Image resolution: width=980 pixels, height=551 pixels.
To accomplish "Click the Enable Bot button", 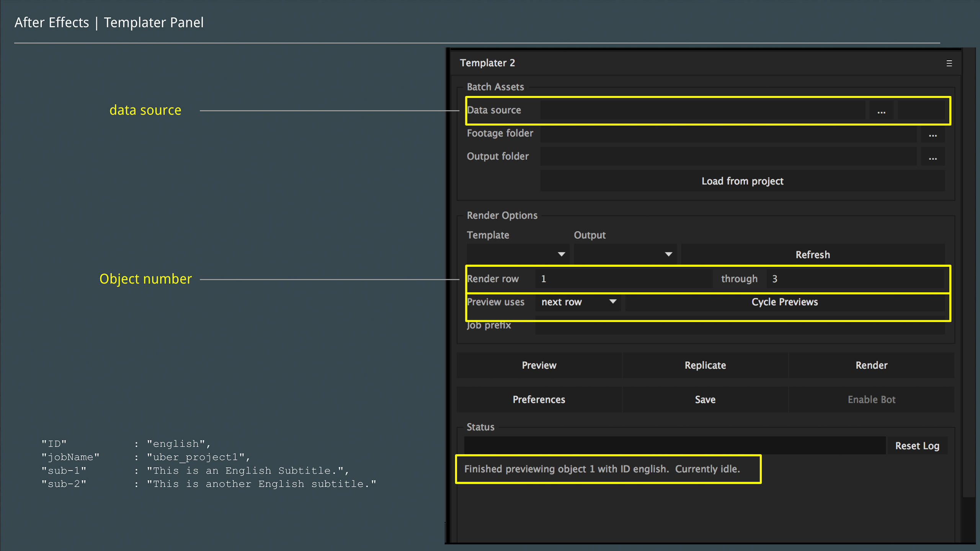I will (871, 399).
